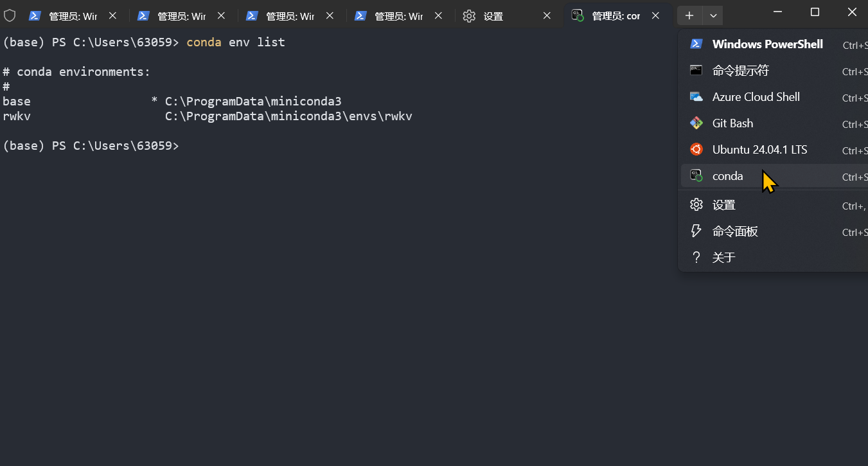Viewport: 868px width, 466px height.
Task: Launch Azure Cloud Shell from its icon
Action: (696, 97)
